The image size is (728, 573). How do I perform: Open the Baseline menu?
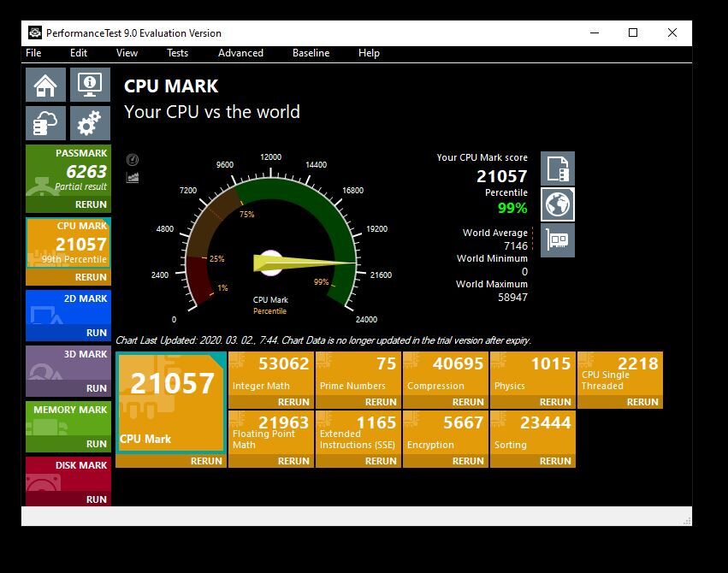311,53
